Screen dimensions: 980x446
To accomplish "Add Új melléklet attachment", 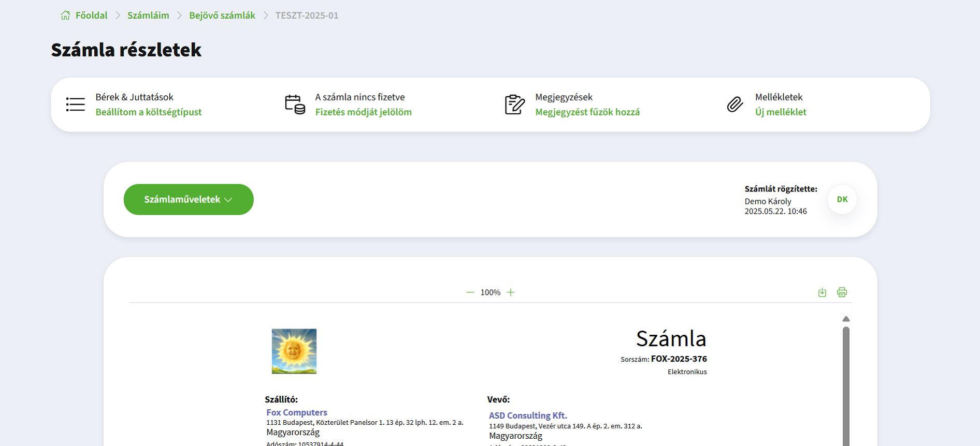I will [x=781, y=112].
